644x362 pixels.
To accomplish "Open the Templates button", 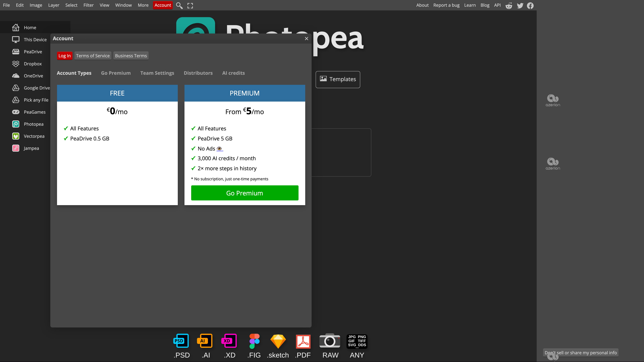I will tap(338, 79).
